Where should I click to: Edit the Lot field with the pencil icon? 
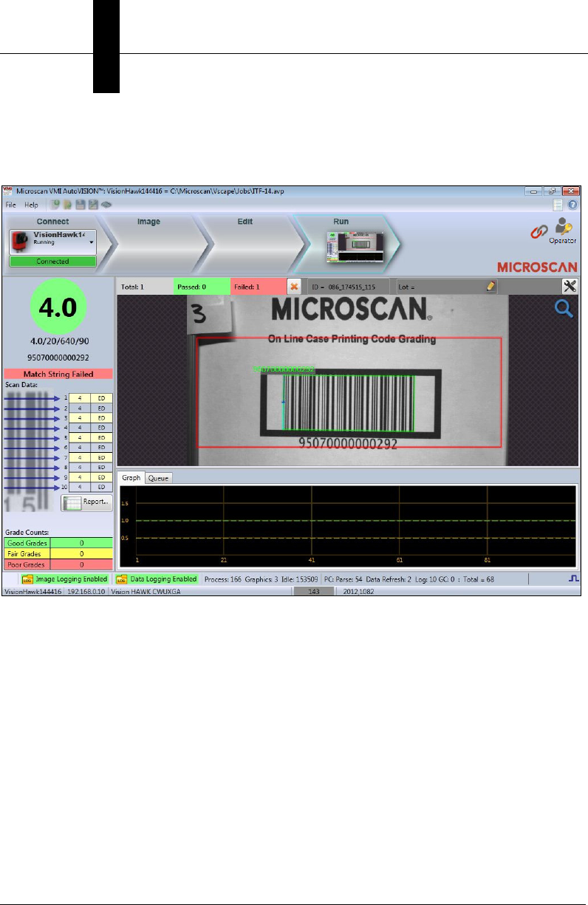click(491, 286)
